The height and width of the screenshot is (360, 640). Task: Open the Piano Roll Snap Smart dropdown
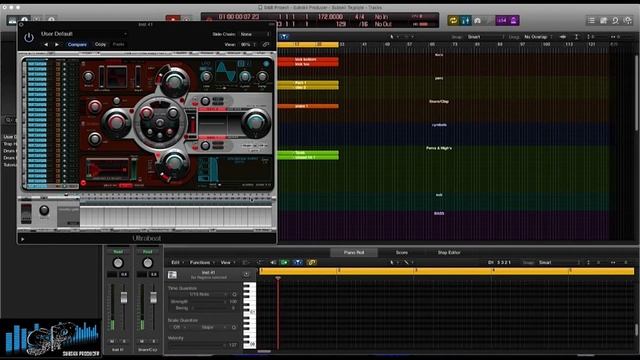click(559, 262)
